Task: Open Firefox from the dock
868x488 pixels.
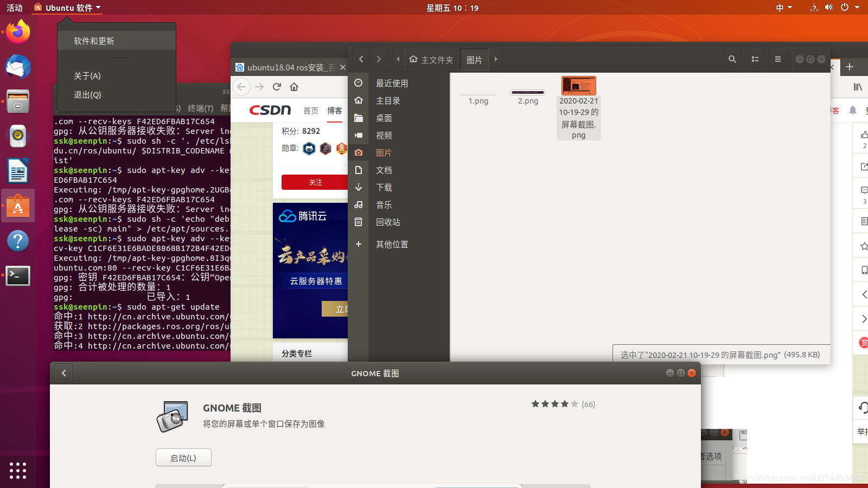Action: point(18,32)
